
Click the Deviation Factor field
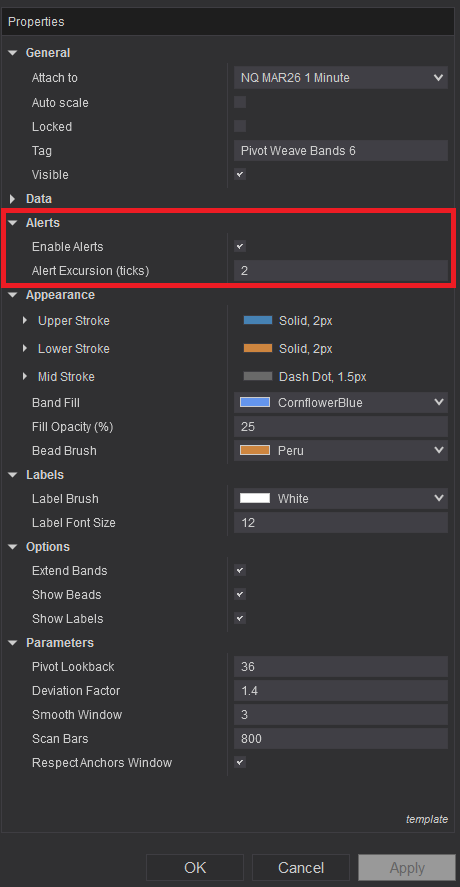341,691
